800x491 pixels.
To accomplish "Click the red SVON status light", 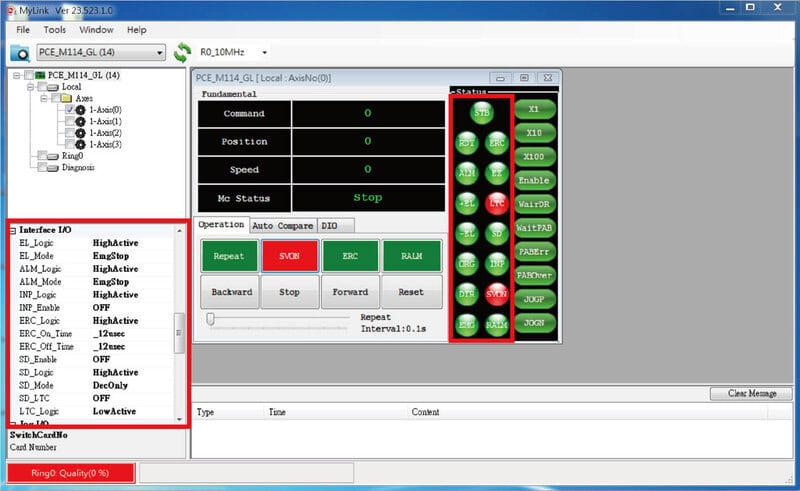I will [x=496, y=294].
